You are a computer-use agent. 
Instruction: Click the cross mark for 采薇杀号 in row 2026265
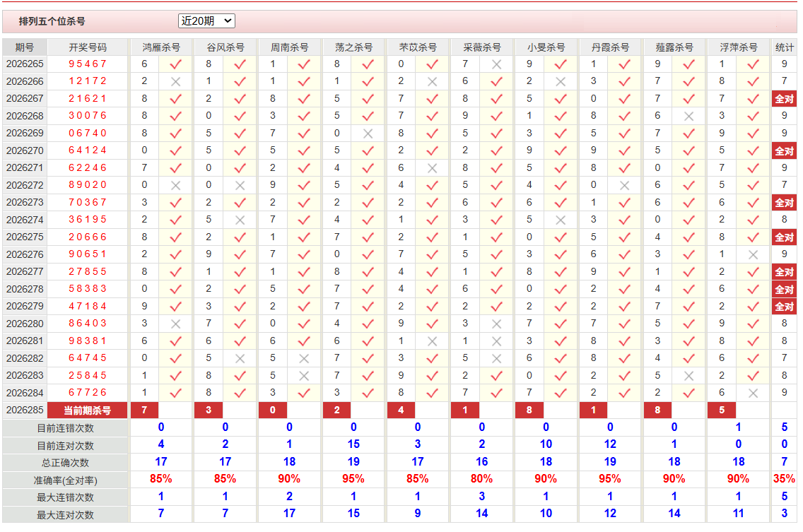click(x=496, y=64)
